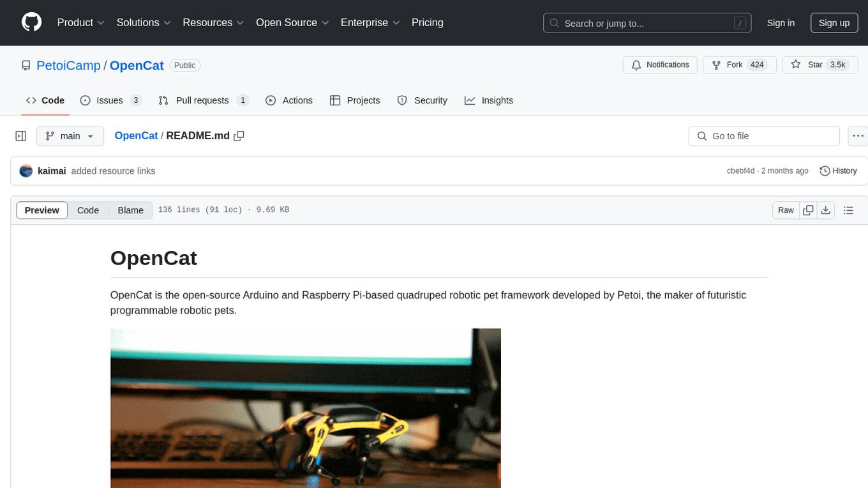Open the Actions tab
Viewport: 868px width, 488px height.
pos(288,100)
